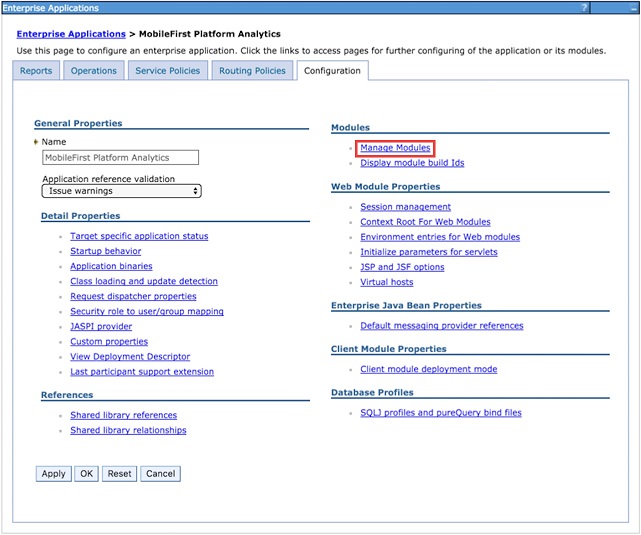Open Last participant support extension
641x535 pixels.
tap(142, 372)
